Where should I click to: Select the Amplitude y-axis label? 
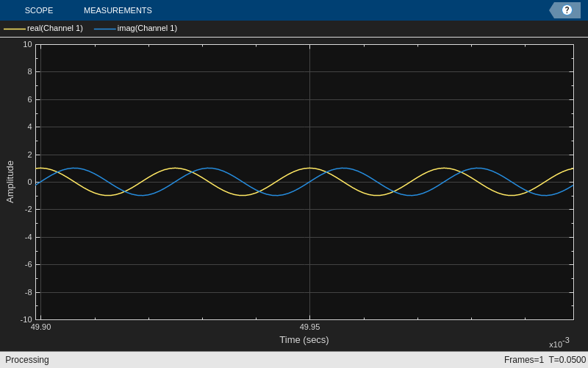tap(10, 182)
